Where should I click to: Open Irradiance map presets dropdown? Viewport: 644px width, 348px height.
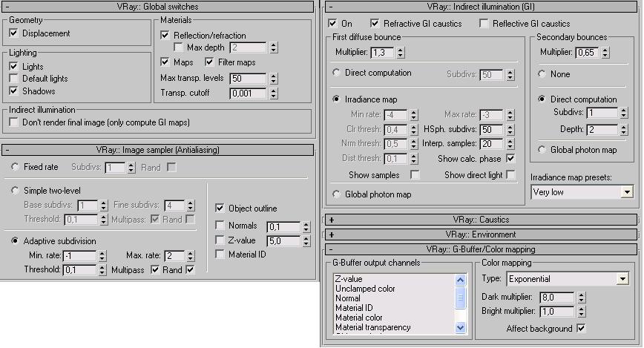(582, 192)
